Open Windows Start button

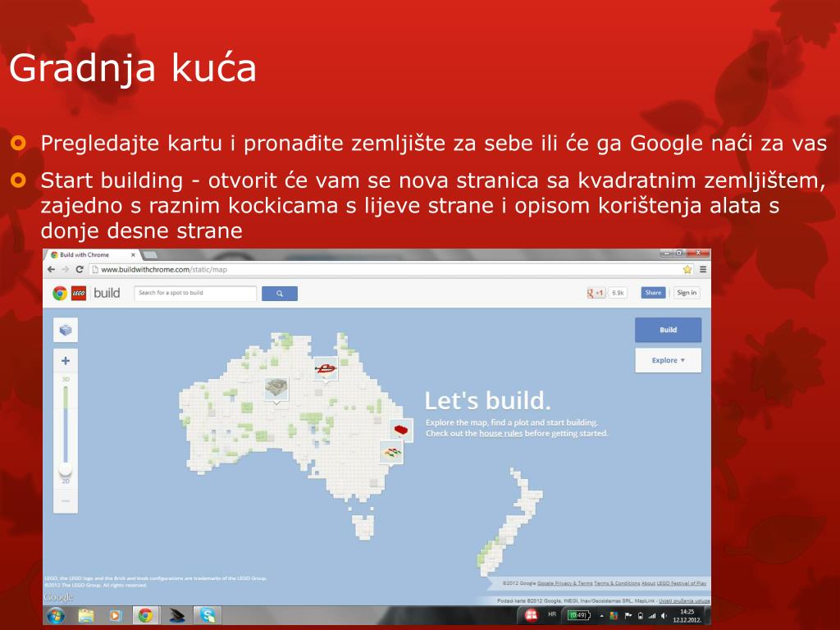56,615
